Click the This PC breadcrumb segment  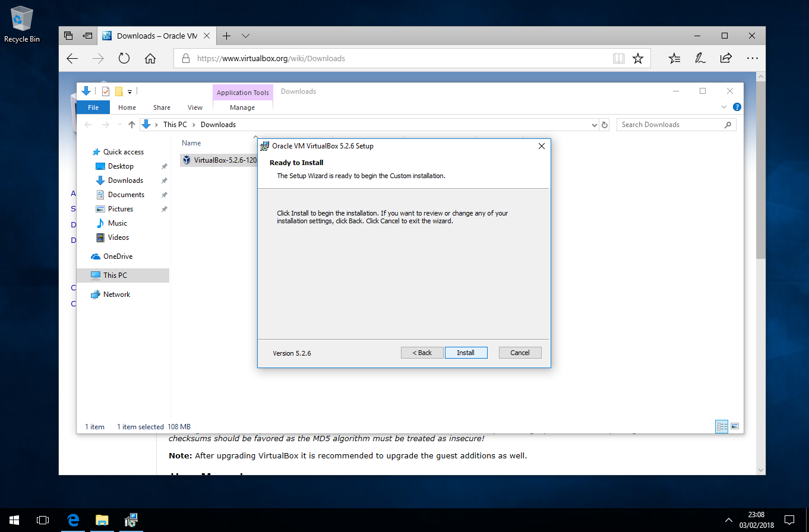pyautogui.click(x=175, y=125)
